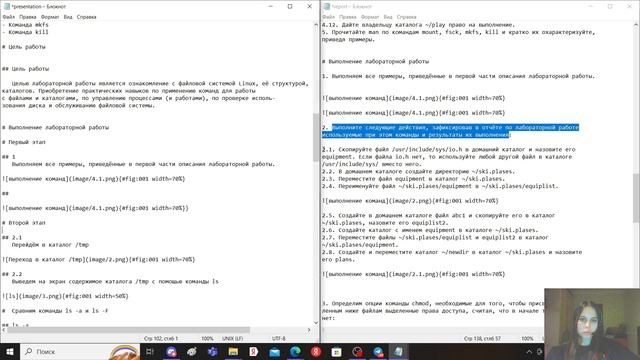Click "Стр 102, стлб 1" status bar entry
Image resolution: width=640 pixels, height=360 pixels.
pyautogui.click(x=161, y=339)
